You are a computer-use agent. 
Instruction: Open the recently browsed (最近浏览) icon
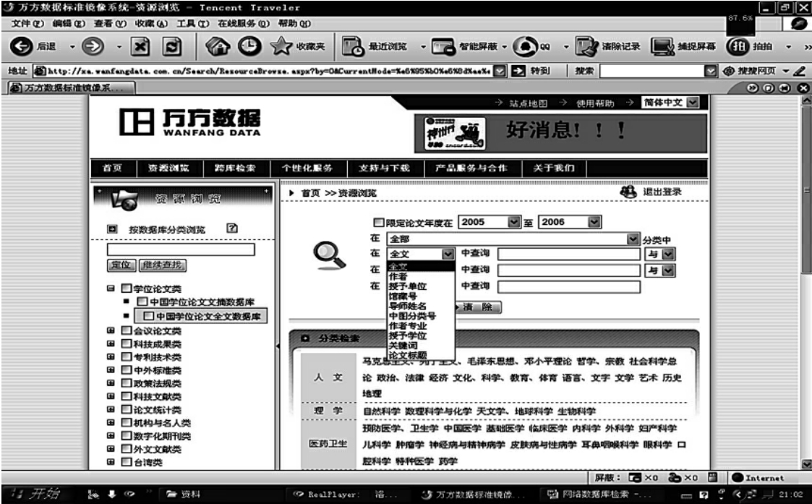point(354,46)
